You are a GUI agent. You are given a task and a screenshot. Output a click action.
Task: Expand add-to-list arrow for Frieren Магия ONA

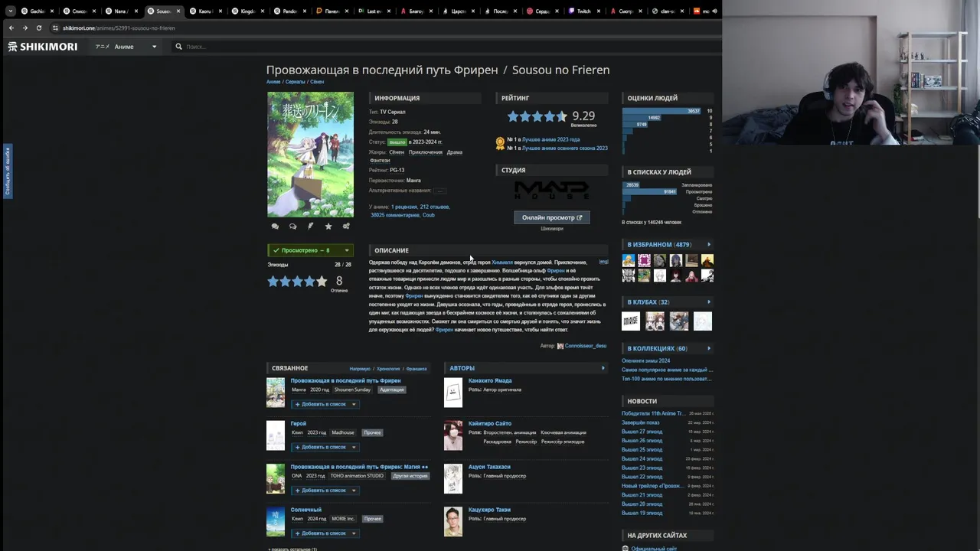(x=354, y=491)
